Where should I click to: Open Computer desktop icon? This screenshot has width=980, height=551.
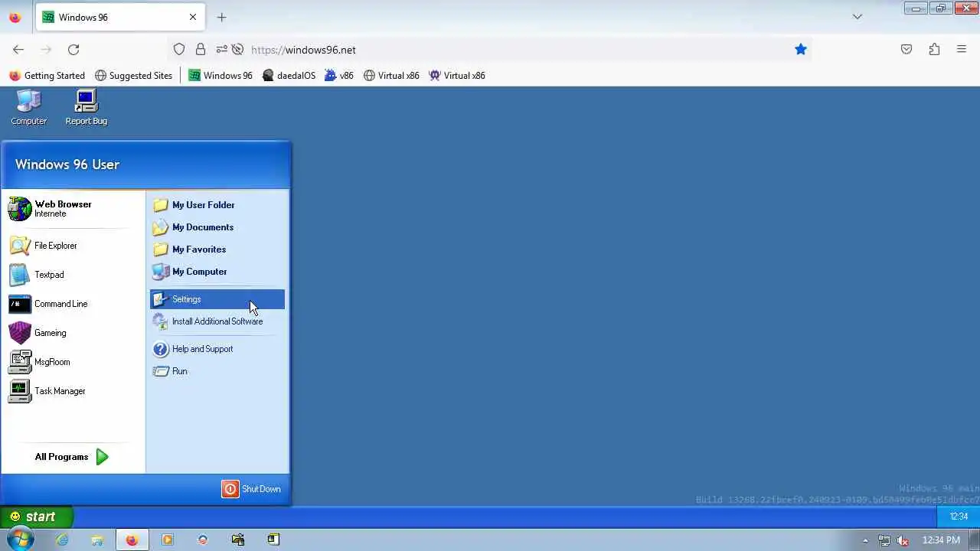[28, 107]
